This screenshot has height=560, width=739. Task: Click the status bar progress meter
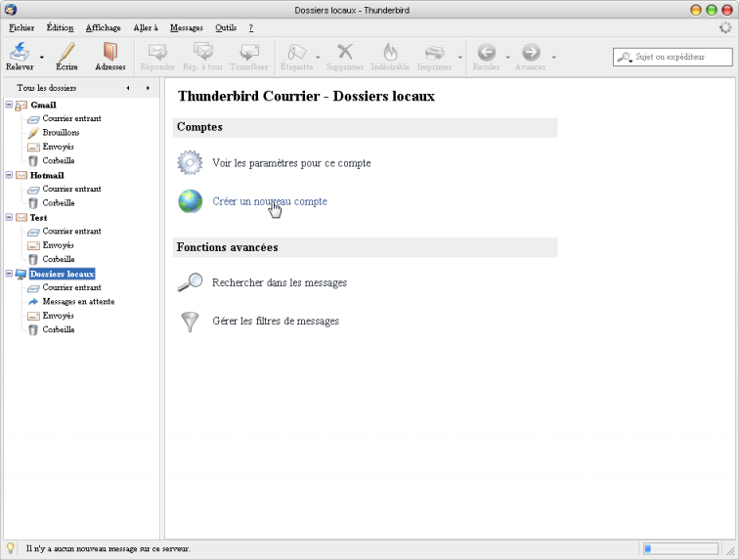[x=681, y=548]
